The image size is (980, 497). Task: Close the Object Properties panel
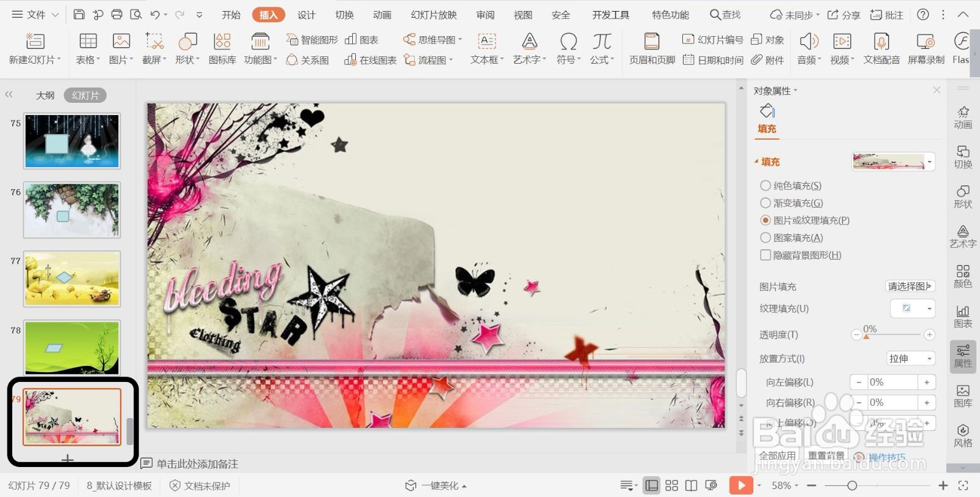pos(937,90)
